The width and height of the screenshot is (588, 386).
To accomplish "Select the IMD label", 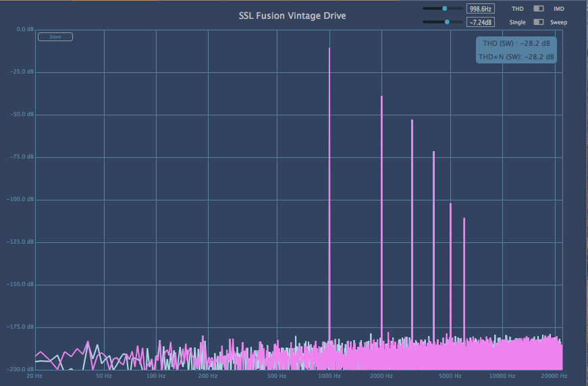I will (x=559, y=9).
